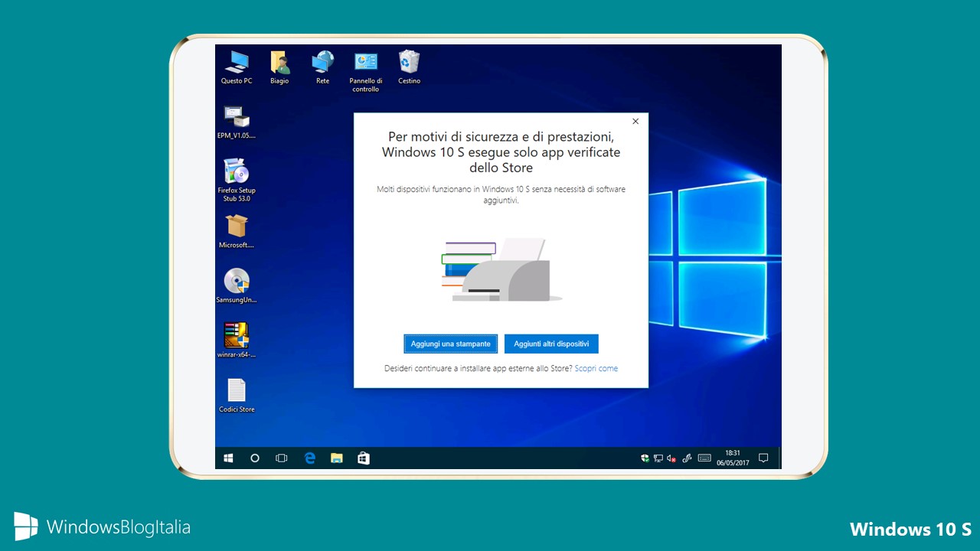Image resolution: width=980 pixels, height=551 pixels.
Task: Click the Aggiunti altri dispositivi button
Action: (551, 344)
